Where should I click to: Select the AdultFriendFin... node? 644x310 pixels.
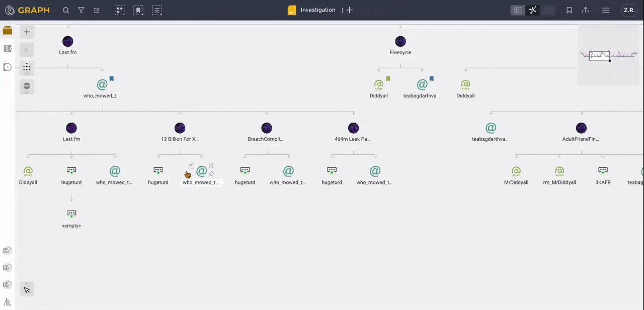(x=581, y=128)
